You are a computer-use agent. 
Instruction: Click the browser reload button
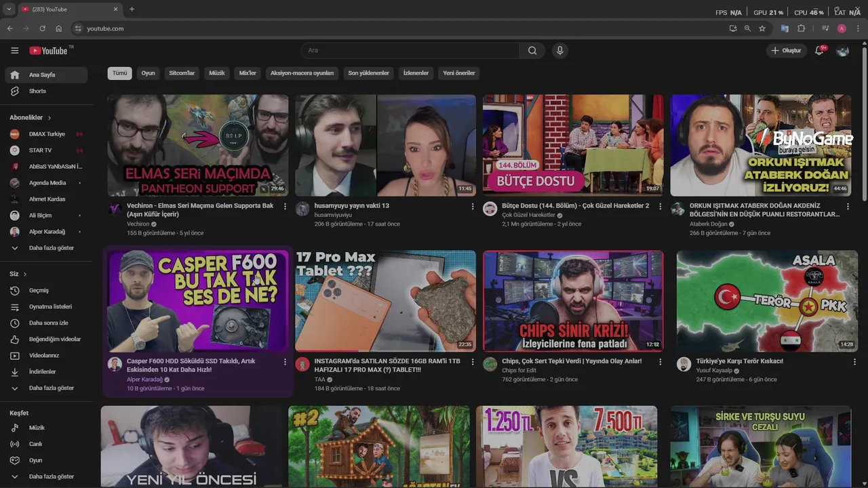pos(43,28)
